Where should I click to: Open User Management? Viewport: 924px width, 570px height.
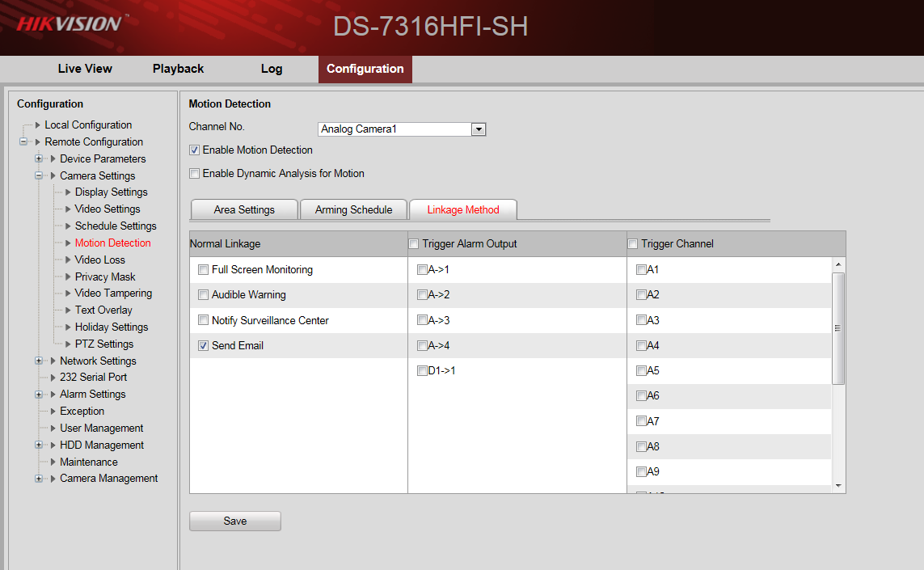coord(101,429)
